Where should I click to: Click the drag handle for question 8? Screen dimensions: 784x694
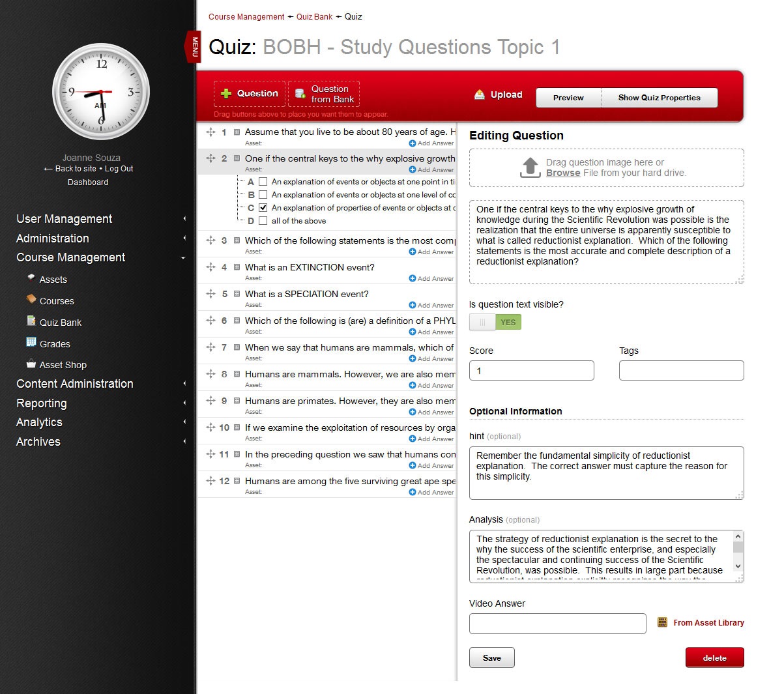coord(211,374)
